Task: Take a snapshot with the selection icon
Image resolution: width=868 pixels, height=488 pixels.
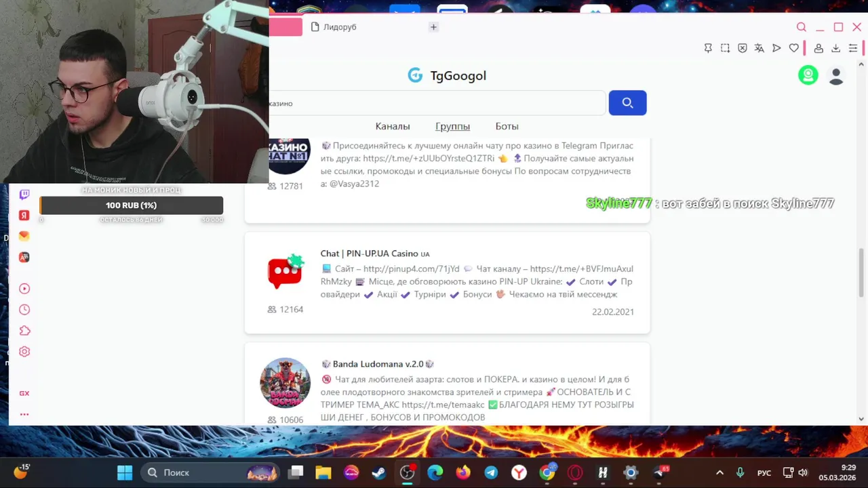Action: pyautogui.click(x=725, y=48)
